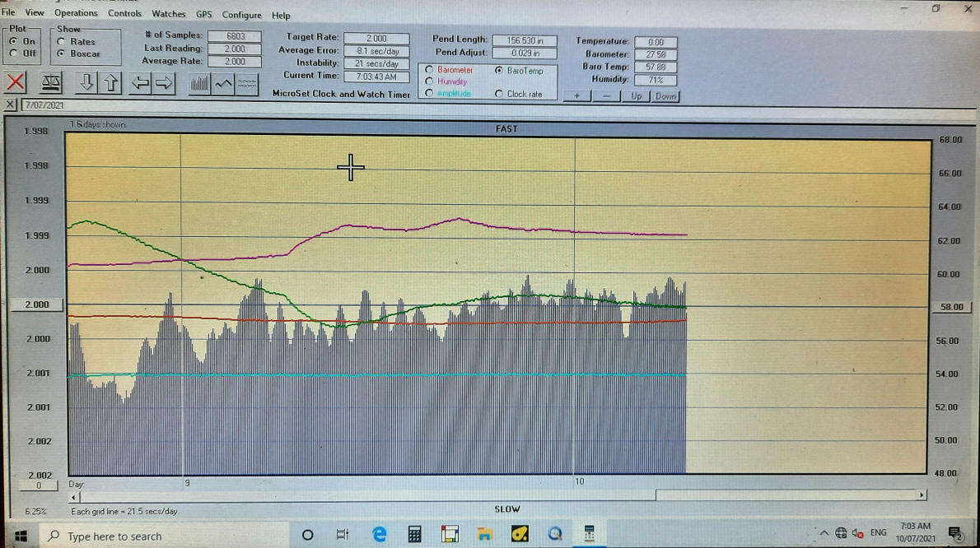The height and width of the screenshot is (548, 980).
Task: Open the Operations menu
Action: (76, 13)
